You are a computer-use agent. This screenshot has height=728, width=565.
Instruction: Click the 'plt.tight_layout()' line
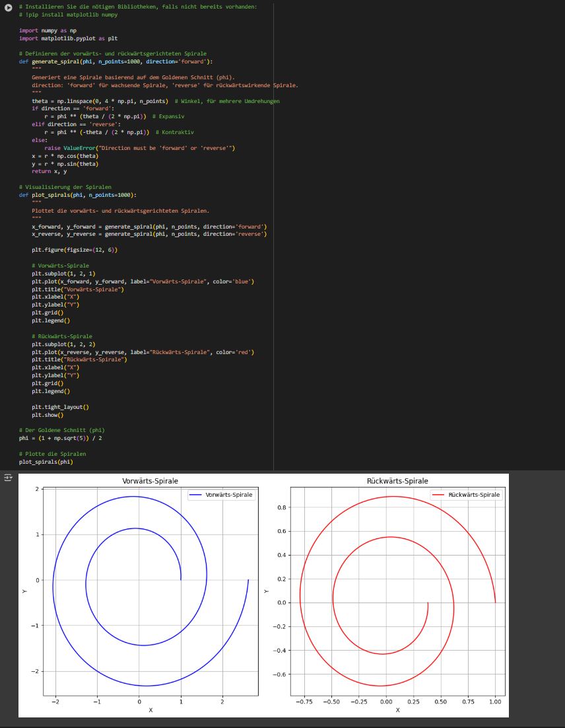point(60,407)
